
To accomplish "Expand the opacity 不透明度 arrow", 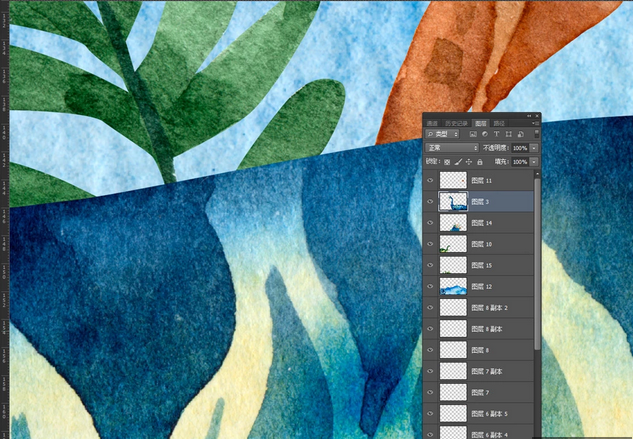I will pos(534,147).
